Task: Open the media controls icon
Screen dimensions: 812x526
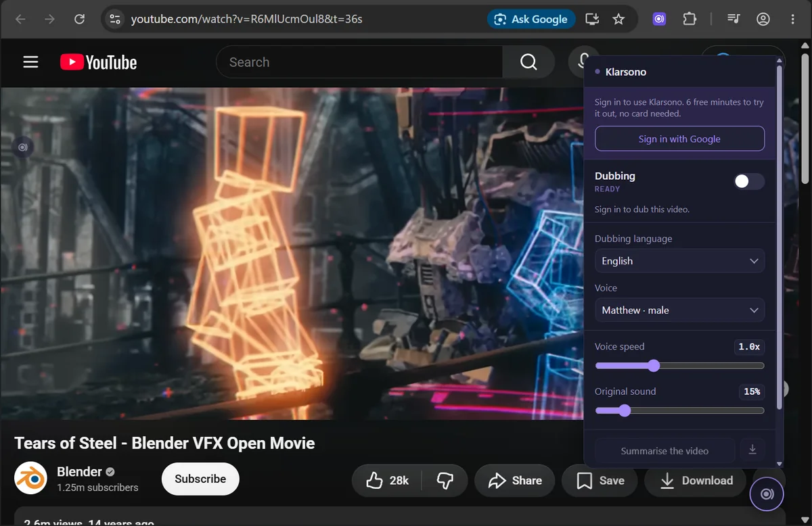Action: pyautogui.click(x=734, y=19)
